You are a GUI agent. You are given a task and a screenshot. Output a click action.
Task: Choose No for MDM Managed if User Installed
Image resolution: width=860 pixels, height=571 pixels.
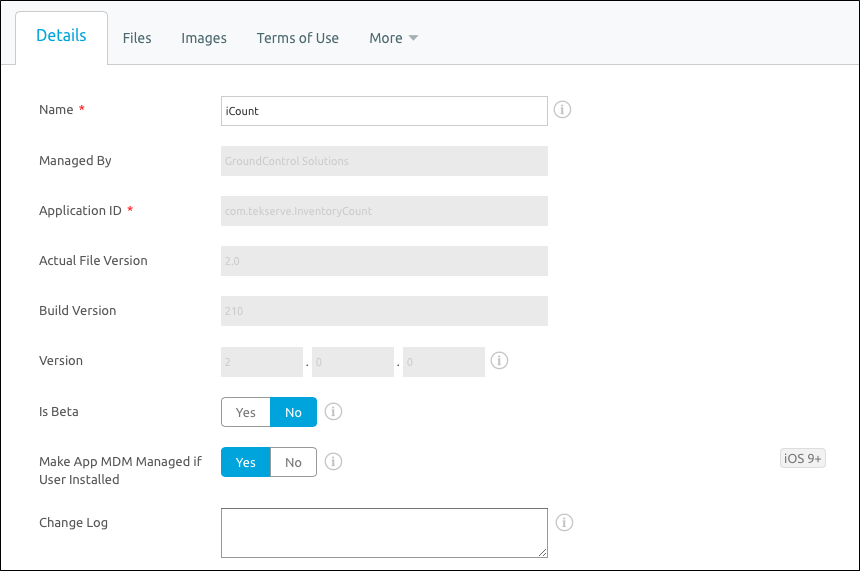[x=293, y=462]
